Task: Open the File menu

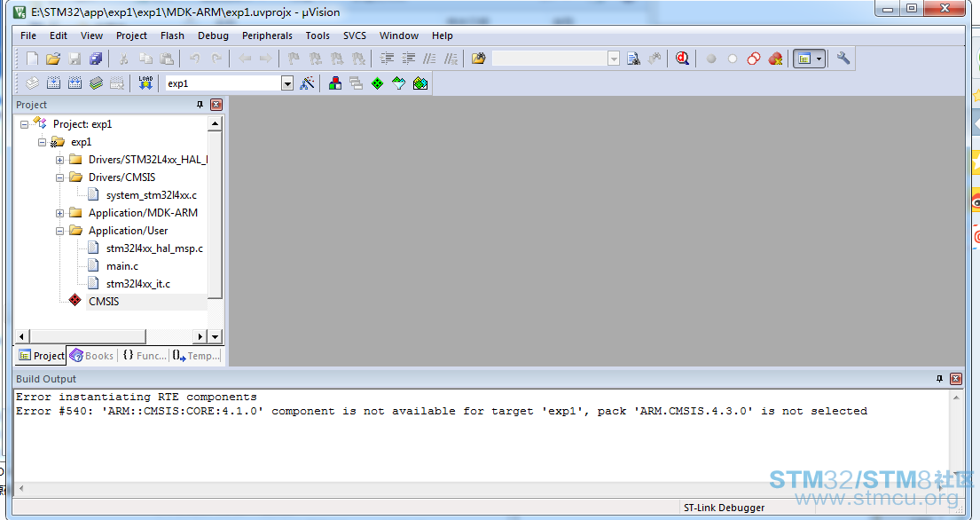Action: pyautogui.click(x=28, y=35)
